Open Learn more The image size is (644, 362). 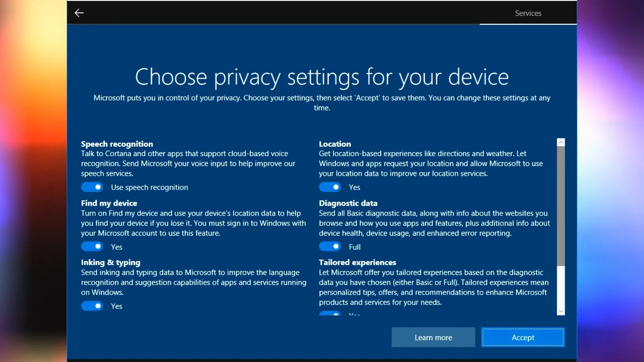(x=433, y=338)
